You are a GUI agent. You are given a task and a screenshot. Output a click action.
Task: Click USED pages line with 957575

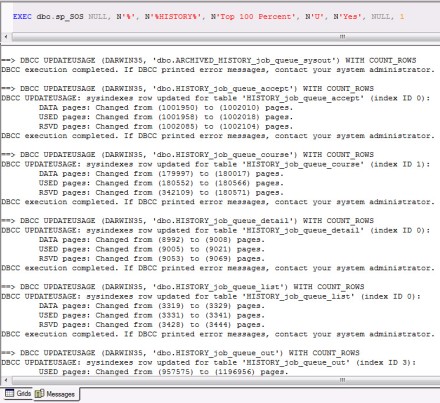click(163, 371)
